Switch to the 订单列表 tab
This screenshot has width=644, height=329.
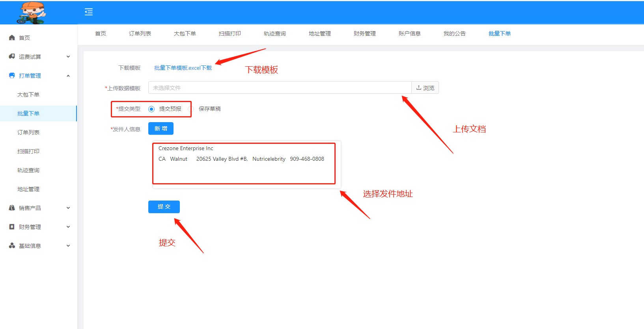140,33
